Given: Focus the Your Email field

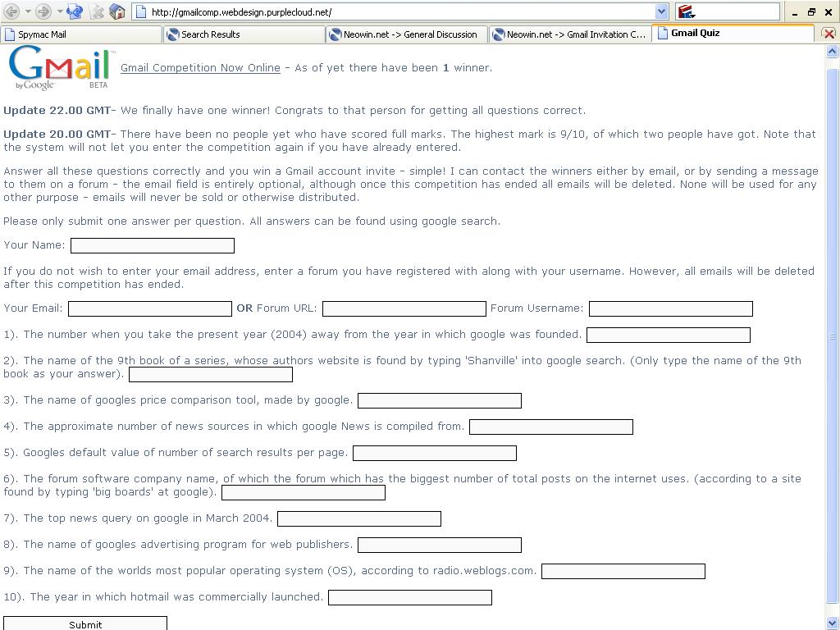Looking at the screenshot, I should 150,308.
